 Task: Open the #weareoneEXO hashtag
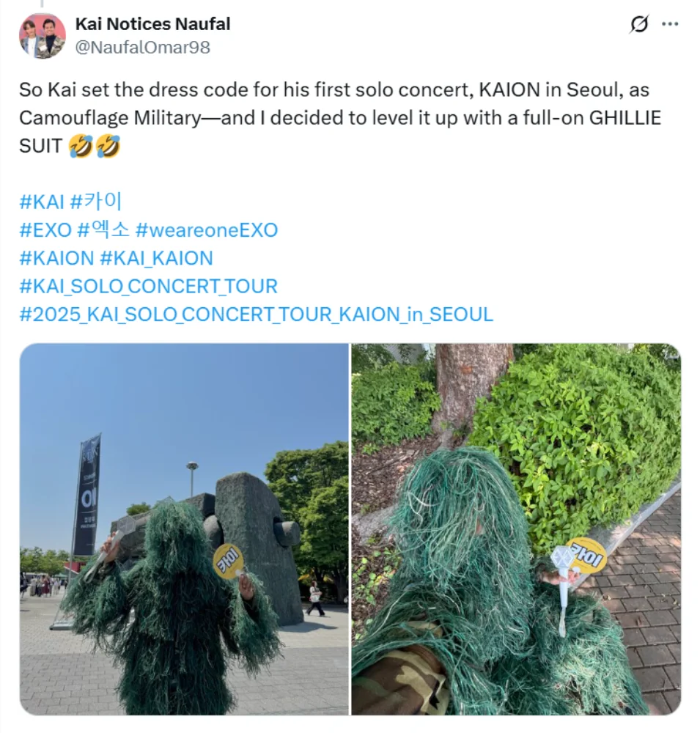(206, 230)
